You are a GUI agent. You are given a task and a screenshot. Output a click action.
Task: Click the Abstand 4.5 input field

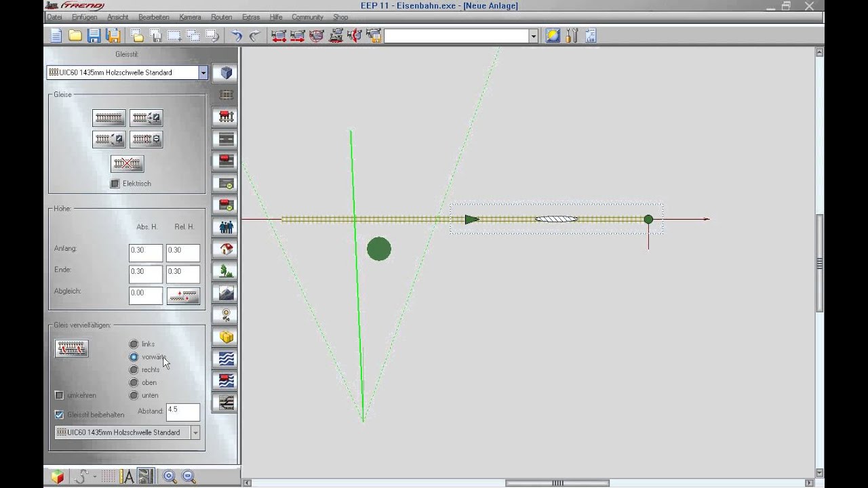(x=183, y=412)
